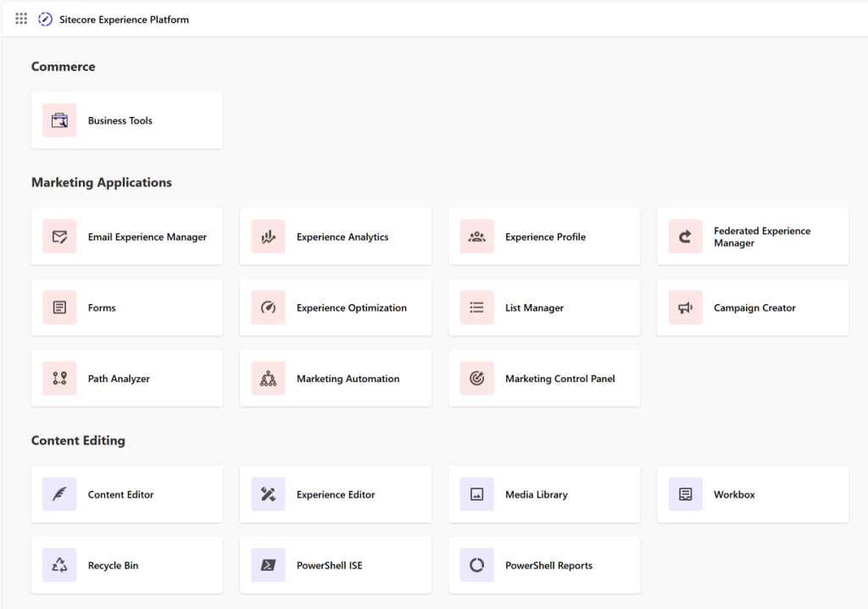Click the Forms document icon
This screenshot has height=609, width=868.
pyautogui.click(x=60, y=307)
